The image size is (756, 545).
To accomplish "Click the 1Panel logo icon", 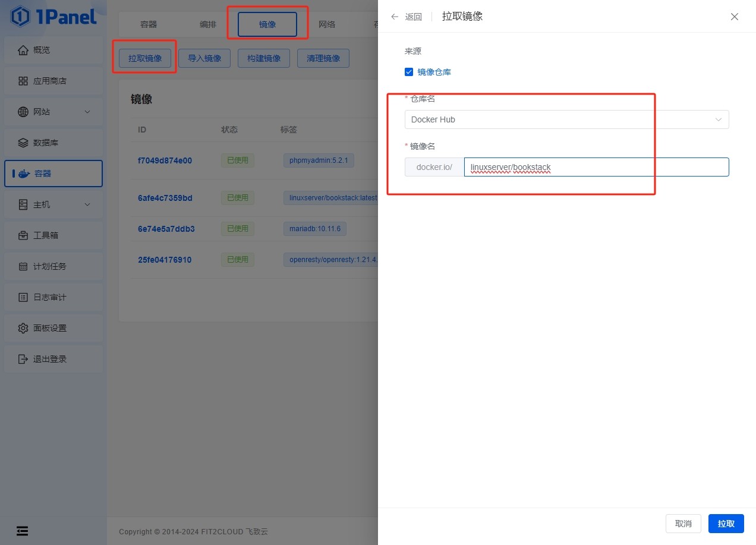I will pos(20,17).
